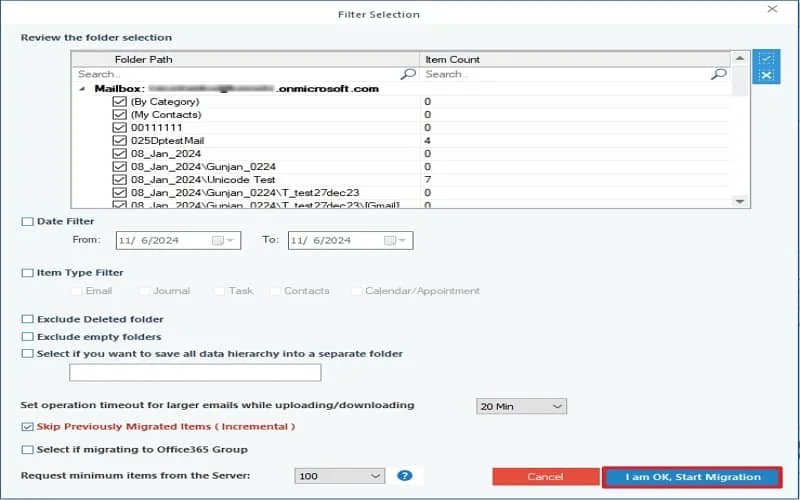The width and height of the screenshot is (800, 500).
Task: Open the request minimum items 100 dropdown
Action: [x=340, y=476]
